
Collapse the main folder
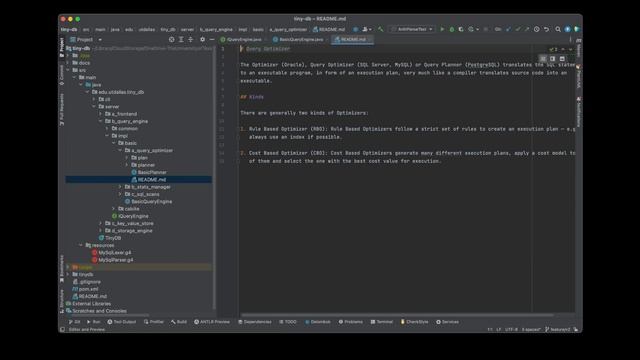pyautogui.click(x=75, y=78)
